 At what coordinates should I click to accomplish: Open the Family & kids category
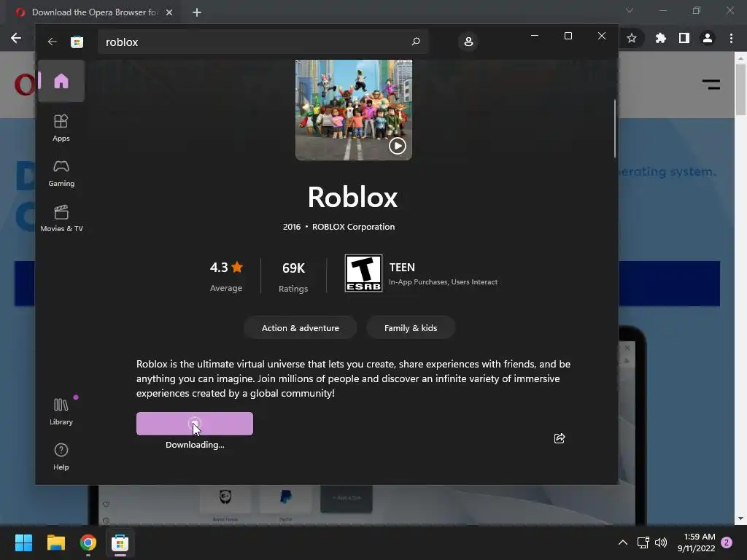tap(411, 328)
